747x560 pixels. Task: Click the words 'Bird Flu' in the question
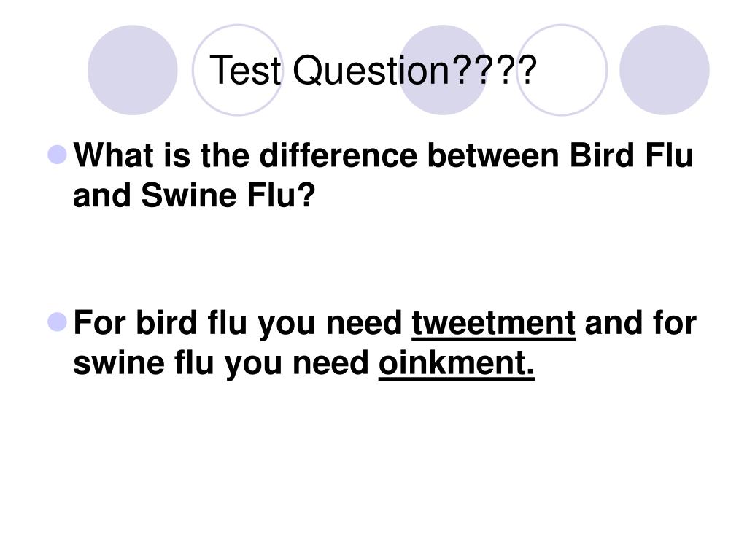(631, 155)
